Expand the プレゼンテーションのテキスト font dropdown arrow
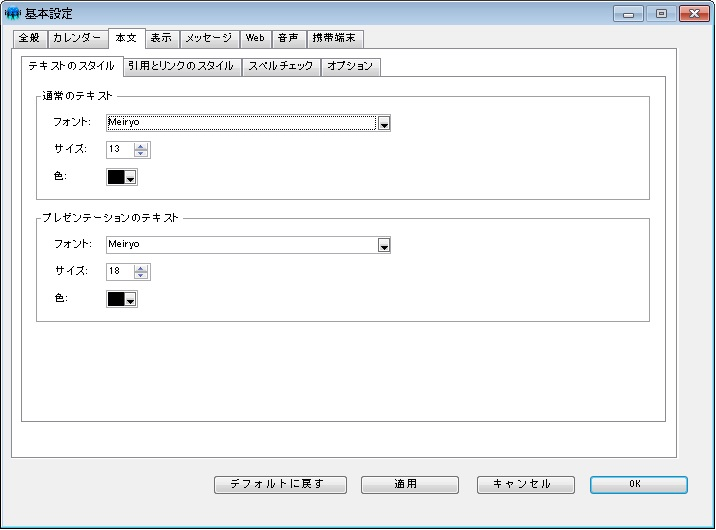 point(384,246)
